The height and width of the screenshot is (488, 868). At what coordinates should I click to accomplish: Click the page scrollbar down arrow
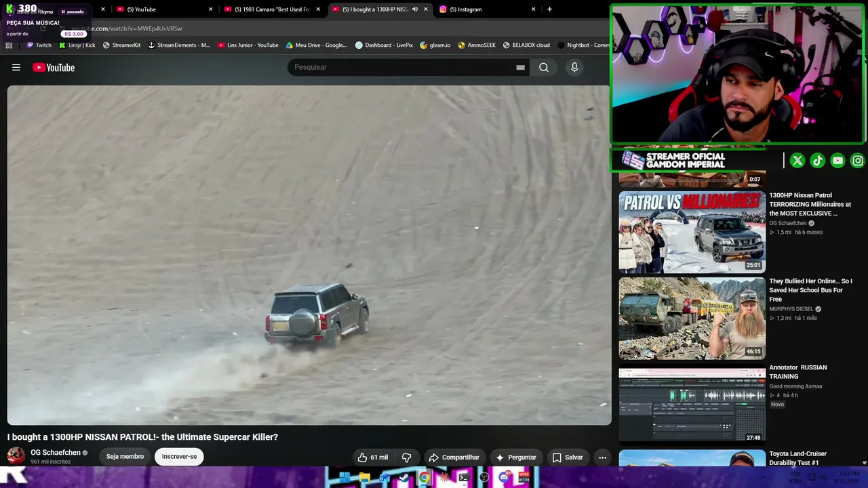click(x=864, y=462)
